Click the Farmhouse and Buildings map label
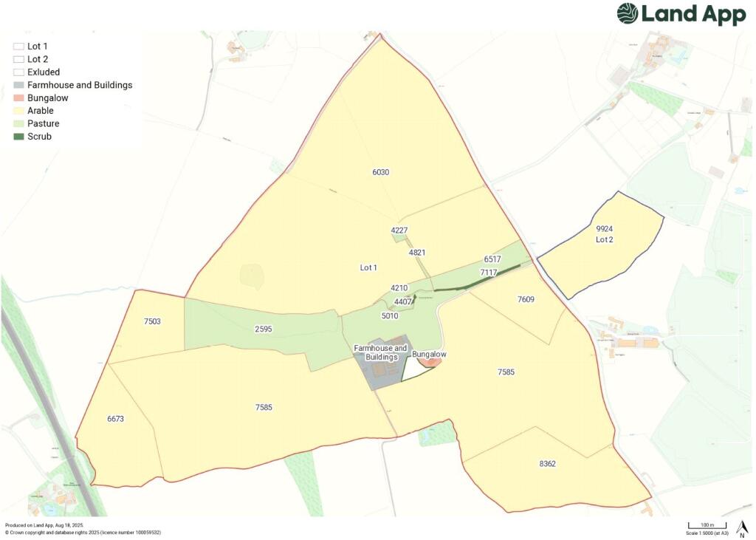Screen dimensions: 756x540 pos(380,352)
